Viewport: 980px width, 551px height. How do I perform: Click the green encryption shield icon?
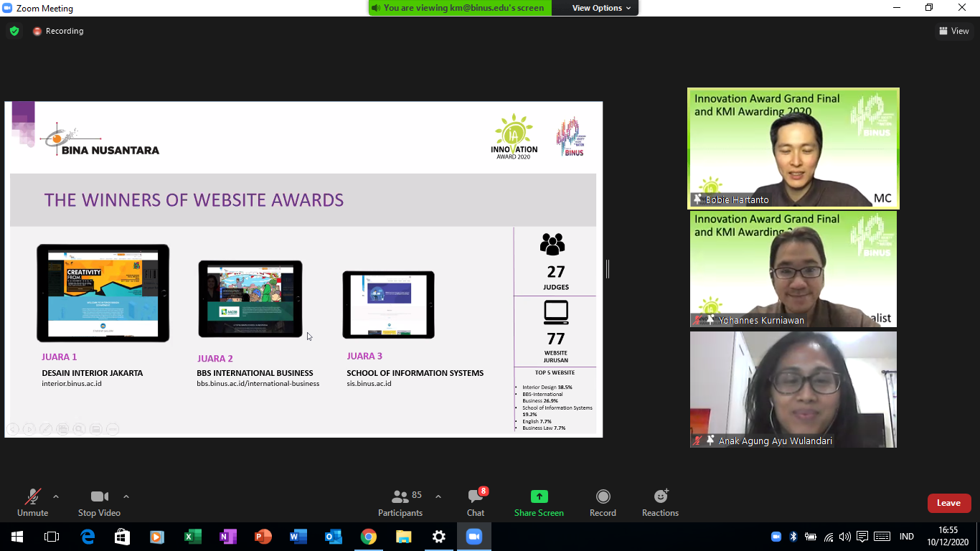(14, 31)
